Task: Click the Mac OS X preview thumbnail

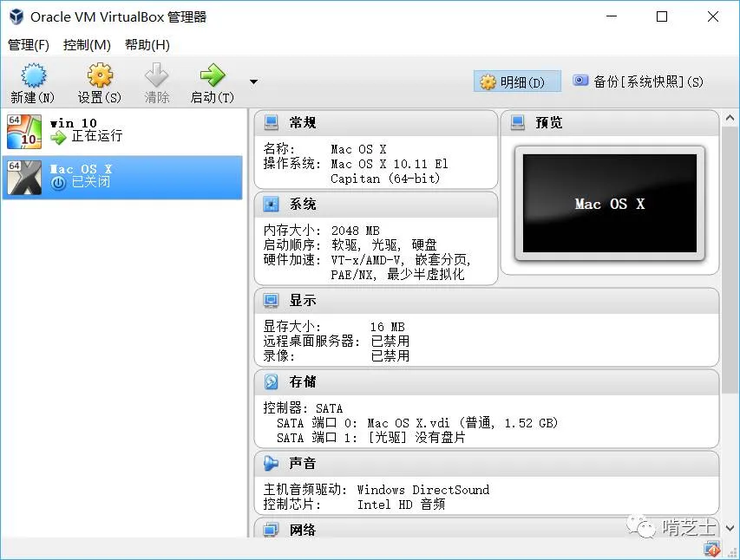Action: click(x=610, y=204)
